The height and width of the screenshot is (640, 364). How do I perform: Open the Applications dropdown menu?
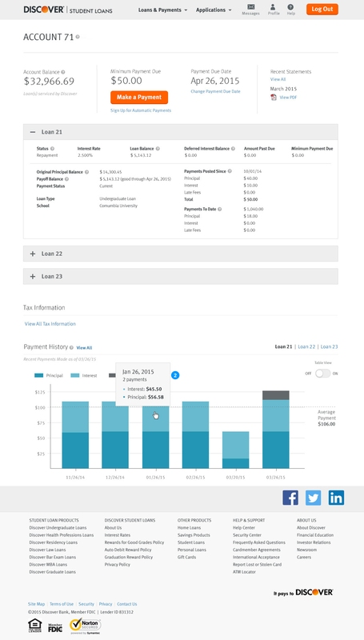(x=214, y=10)
